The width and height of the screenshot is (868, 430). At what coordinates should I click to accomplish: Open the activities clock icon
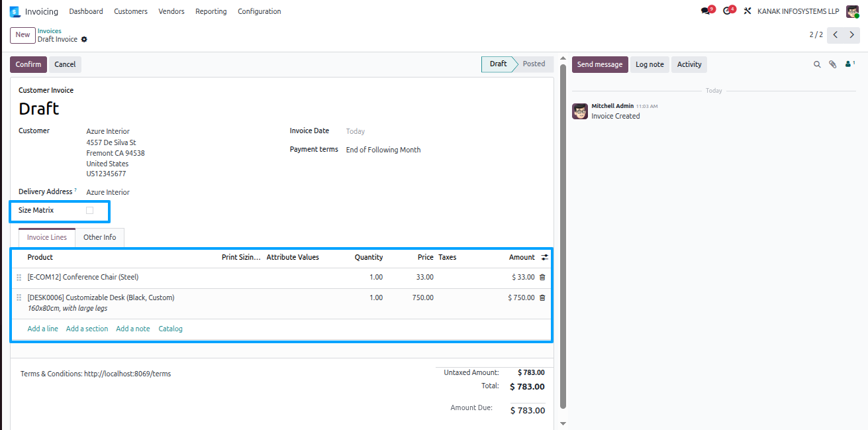tap(727, 11)
